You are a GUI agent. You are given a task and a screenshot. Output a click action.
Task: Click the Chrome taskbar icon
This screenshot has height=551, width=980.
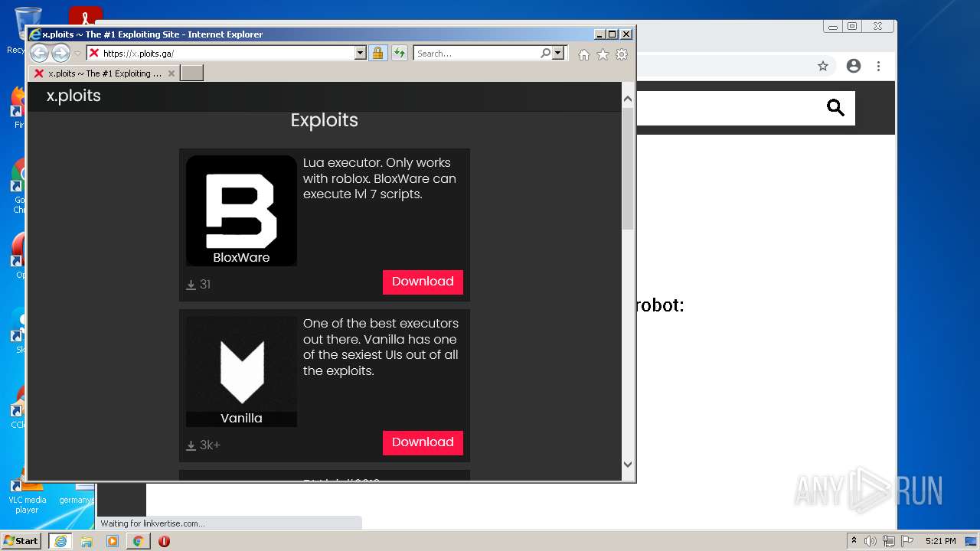[138, 541]
